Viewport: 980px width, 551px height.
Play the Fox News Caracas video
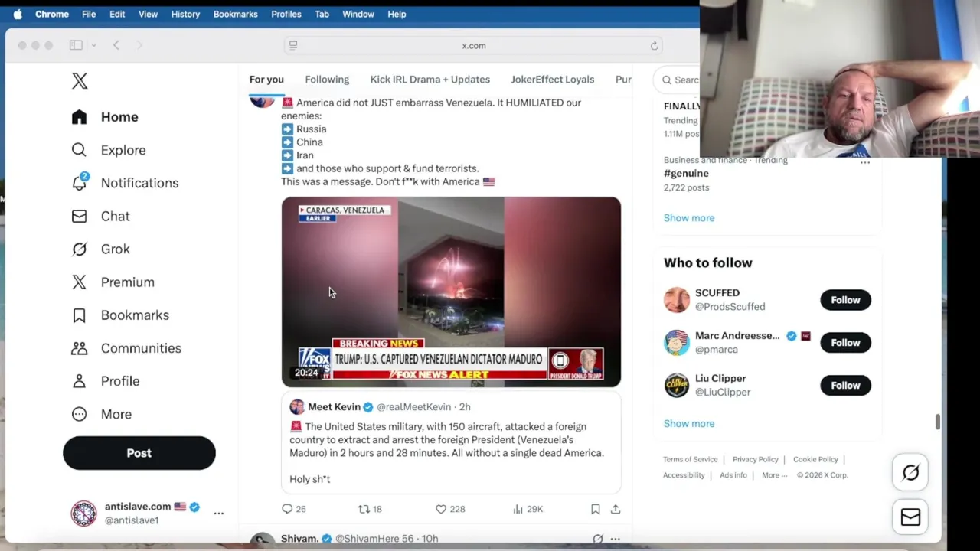coord(451,292)
